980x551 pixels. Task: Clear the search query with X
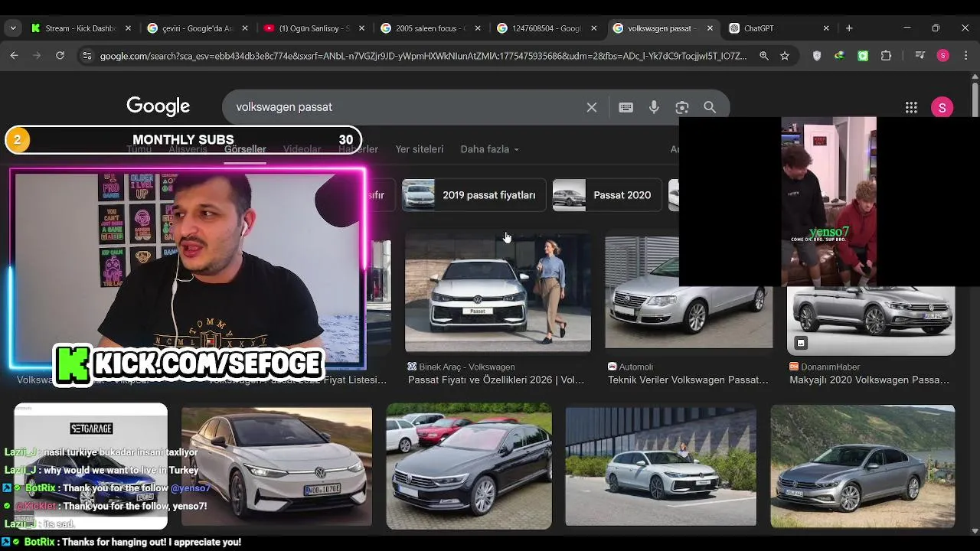pos(592,107)
